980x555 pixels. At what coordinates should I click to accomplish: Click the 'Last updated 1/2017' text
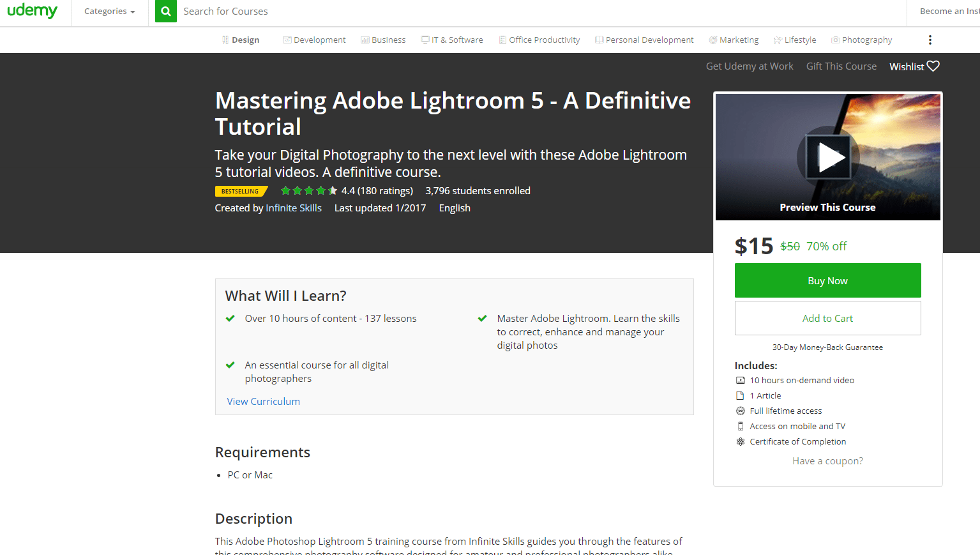click(x=381, y=208)
